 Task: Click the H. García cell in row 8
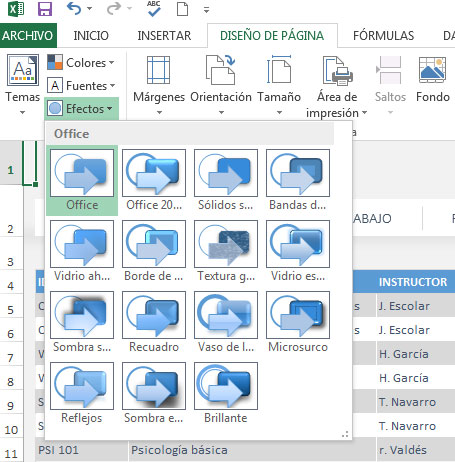pyautogui.click(x=415, y=378)
